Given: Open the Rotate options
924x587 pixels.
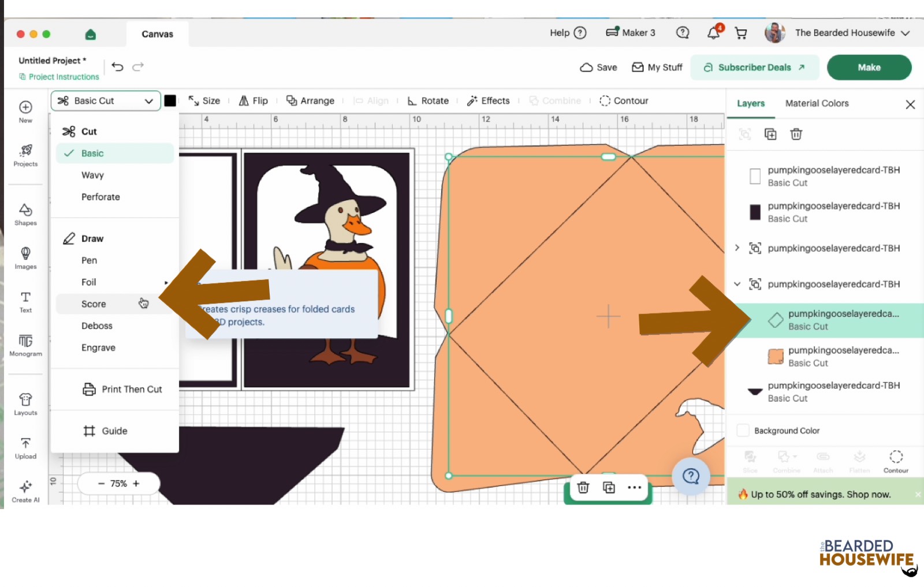Looking at the screenshot, I should point(428,101).
